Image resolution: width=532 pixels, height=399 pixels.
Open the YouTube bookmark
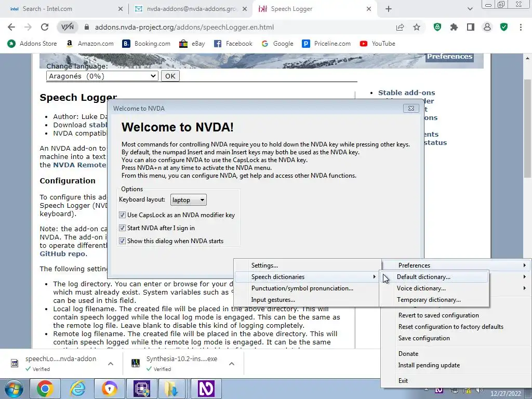378,44
